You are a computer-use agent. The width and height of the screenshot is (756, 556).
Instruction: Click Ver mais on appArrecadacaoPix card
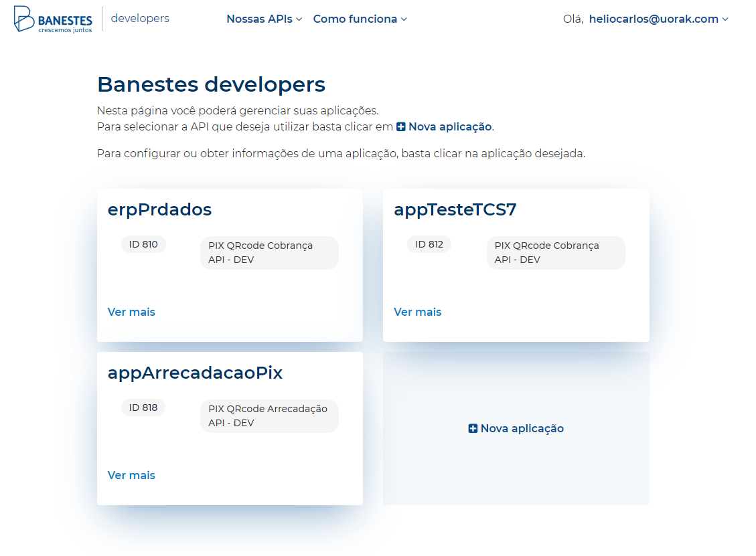pos(131,475)
